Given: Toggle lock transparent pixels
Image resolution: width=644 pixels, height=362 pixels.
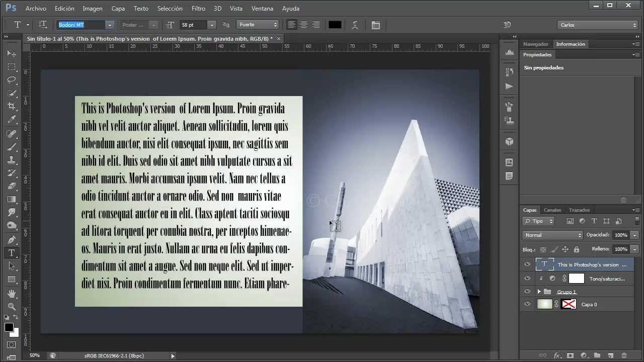Looking at the screenshot, I should tap(543, 249).
